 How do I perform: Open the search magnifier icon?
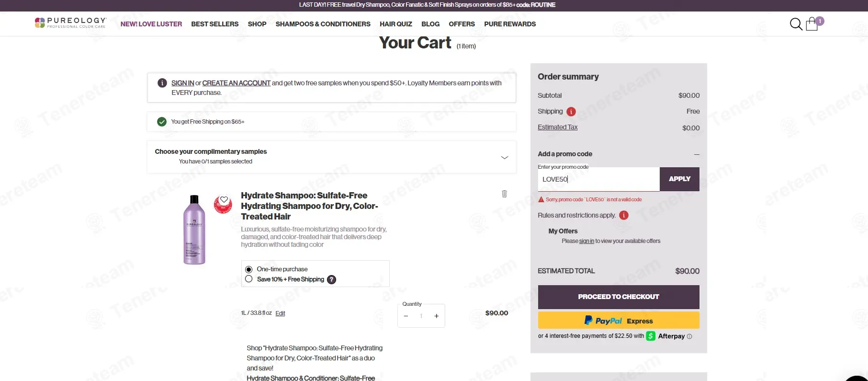coord(796,24)
